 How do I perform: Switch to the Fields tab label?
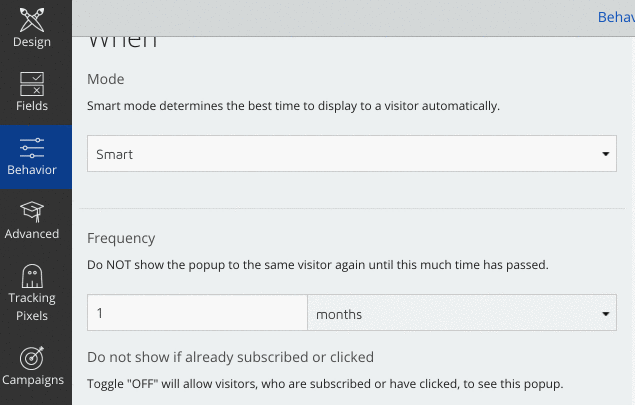coord(32,106)
